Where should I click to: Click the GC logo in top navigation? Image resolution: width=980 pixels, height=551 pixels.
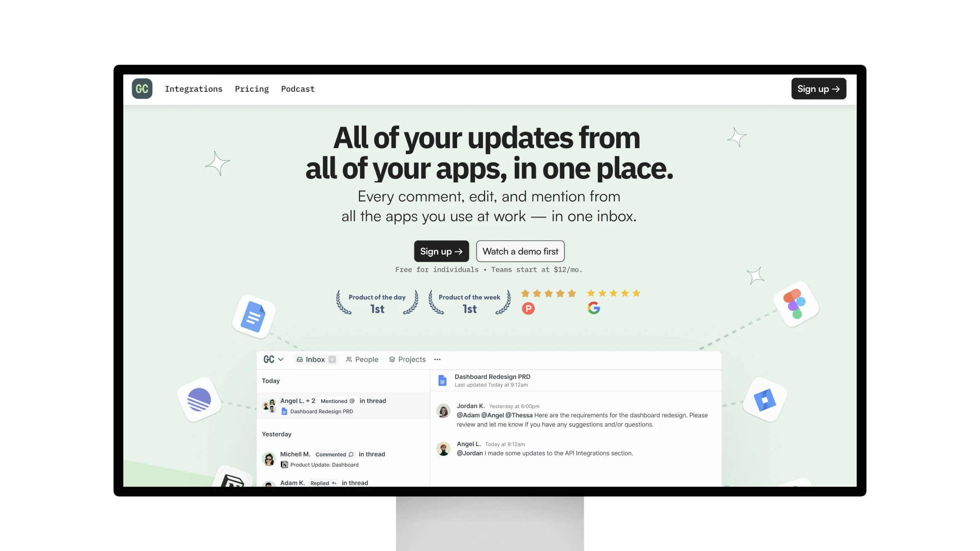click(x=142, y=88)
